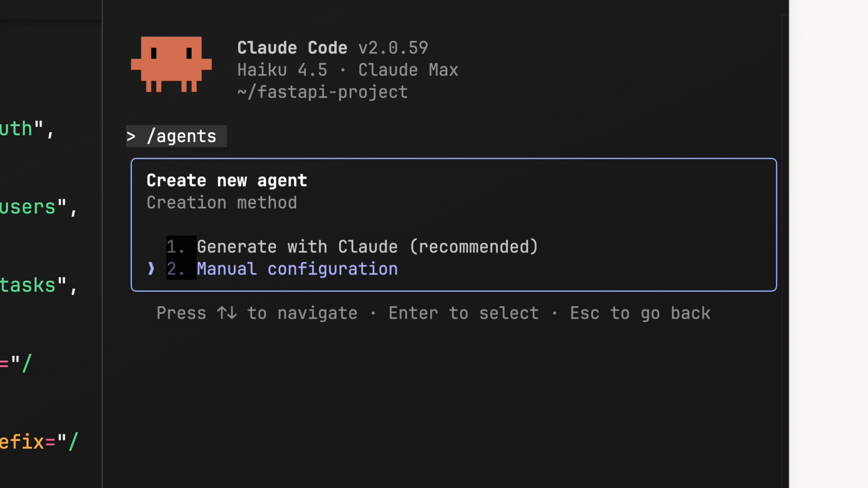
Task: Choose Generate with Claude (recommended)
Action: pyautogui.click(x=367, y=247)
